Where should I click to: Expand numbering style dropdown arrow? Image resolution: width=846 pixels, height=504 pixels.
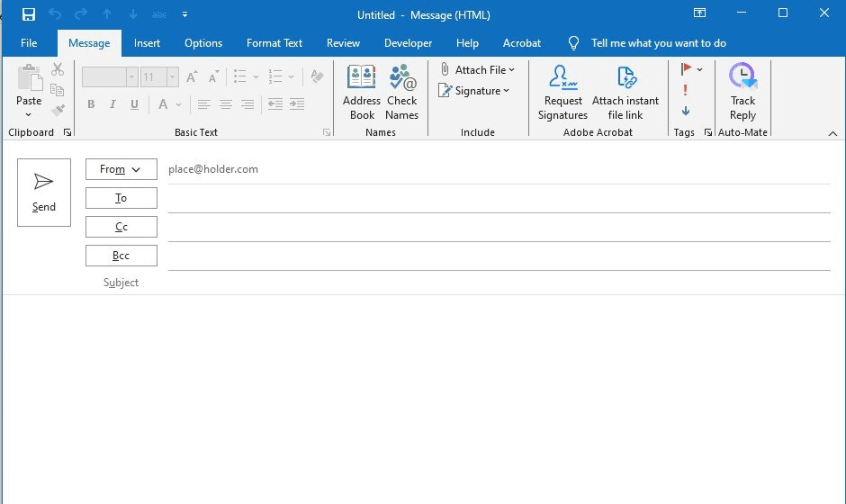point(292,76)
